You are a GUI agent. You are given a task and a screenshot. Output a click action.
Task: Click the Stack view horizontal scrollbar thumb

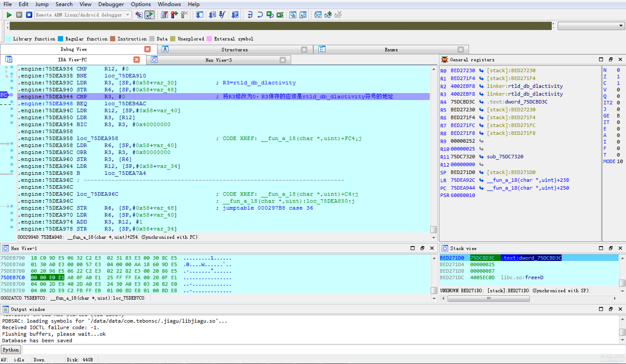point(488,299)
